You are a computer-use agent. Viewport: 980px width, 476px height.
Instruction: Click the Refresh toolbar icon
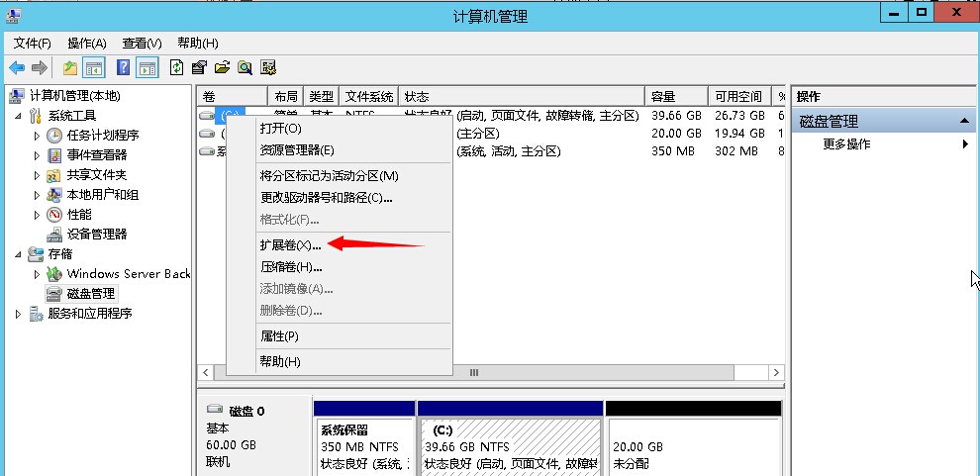(176, 67)
